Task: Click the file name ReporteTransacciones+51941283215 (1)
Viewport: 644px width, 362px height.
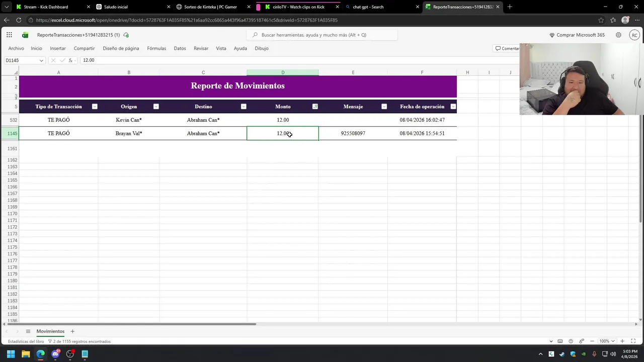Action: [78, 35]
